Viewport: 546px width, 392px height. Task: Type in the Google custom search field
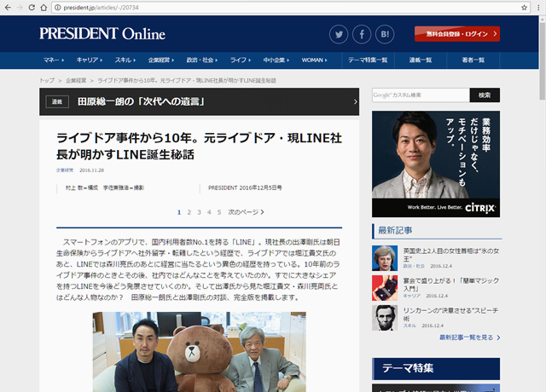[x=420, y=95]
